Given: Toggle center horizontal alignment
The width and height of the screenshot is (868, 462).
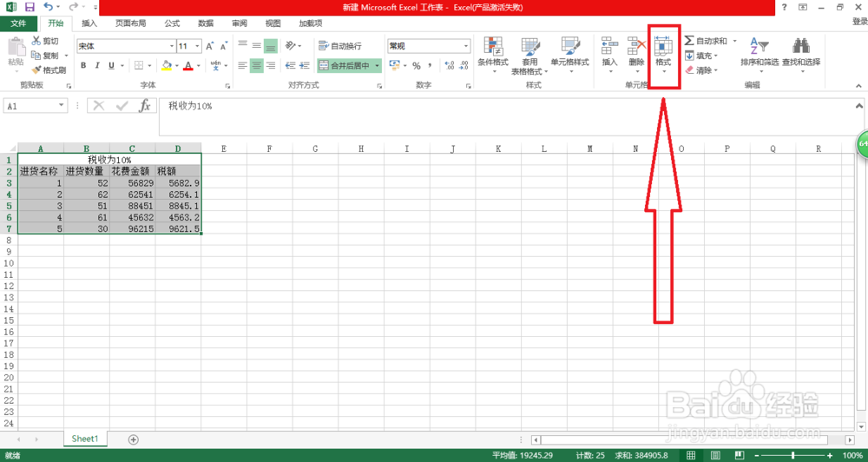Looking at the screenshot, I should click(x=256, y=65).
